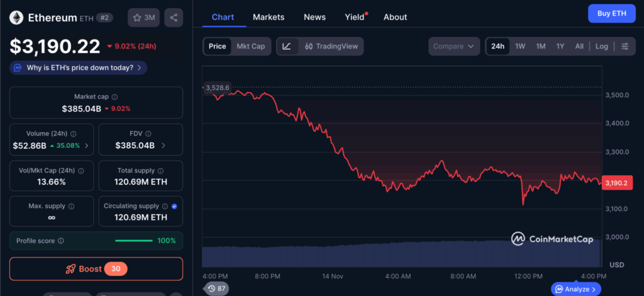Image resolution: width=644 pixels, height=296 pixels.
Task: Expand the FDV details chevron
Action: 164,145
